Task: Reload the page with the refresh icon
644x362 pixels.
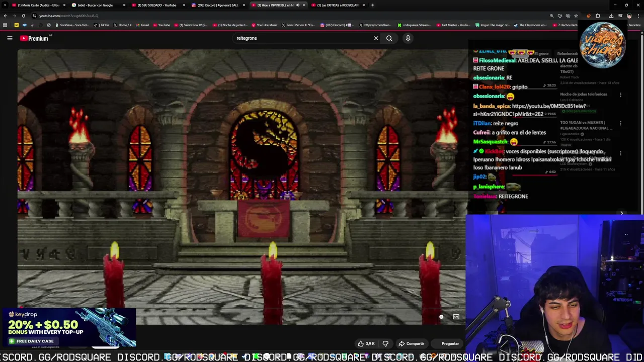Action: tap(23, 16)
